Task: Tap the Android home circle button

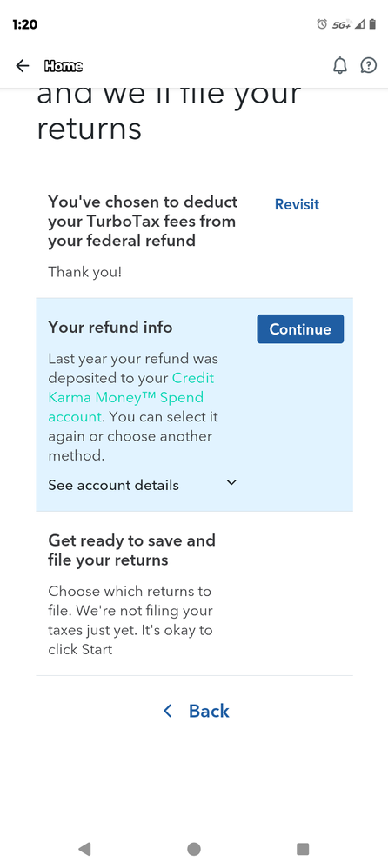Action: pos(194,848)
